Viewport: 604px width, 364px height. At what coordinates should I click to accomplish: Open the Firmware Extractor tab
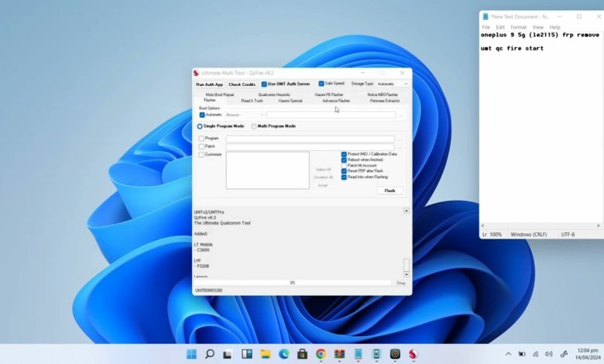point(385,101)
